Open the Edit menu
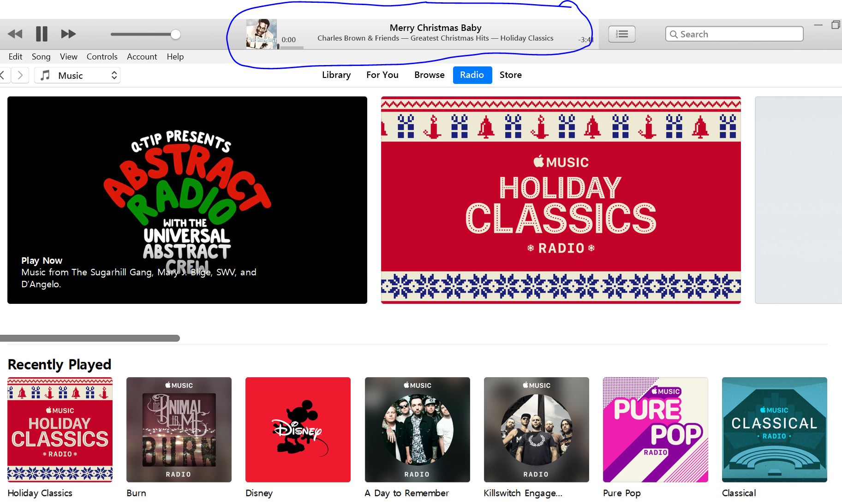This screenshot has width=842, height=504. click(x=15, y=56)
